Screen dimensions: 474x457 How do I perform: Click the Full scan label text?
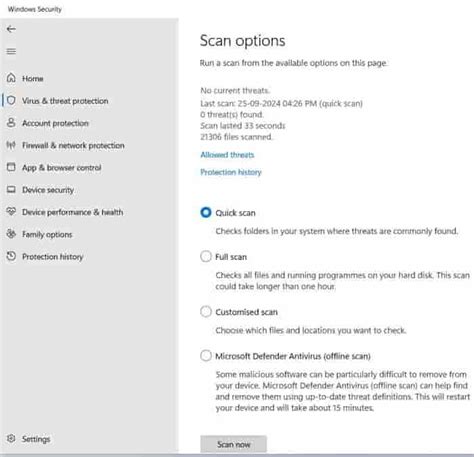click(x=231, y=257)
